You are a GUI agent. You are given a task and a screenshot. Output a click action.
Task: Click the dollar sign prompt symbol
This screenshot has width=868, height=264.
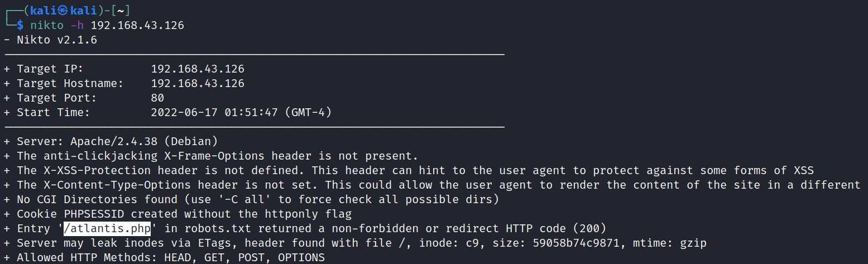pos(20,25)
